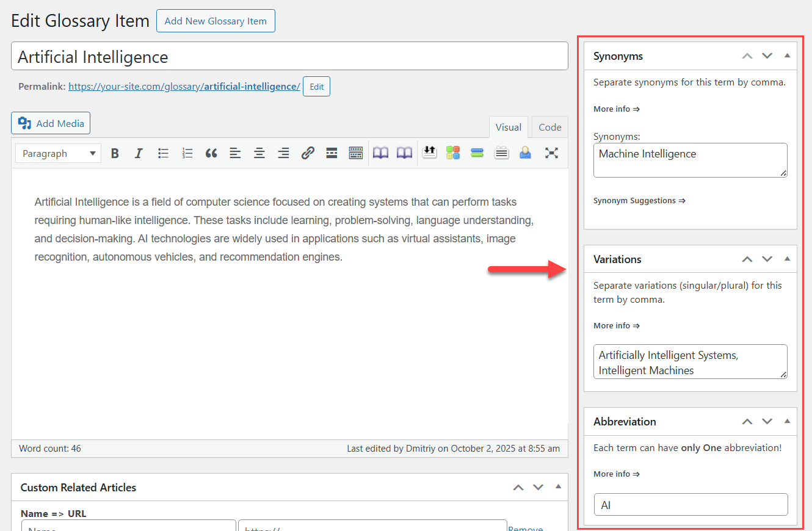This screenshot has width=812, height=531.
Task: Click the green and blue bars icon
Action: pos(477,153)
